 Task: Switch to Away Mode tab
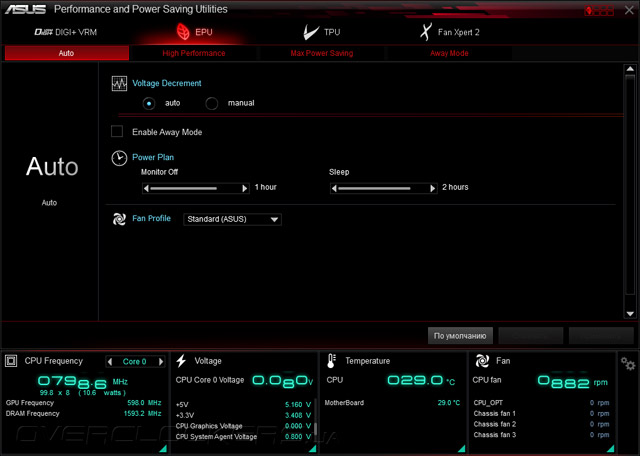click(x=449, y=53)
